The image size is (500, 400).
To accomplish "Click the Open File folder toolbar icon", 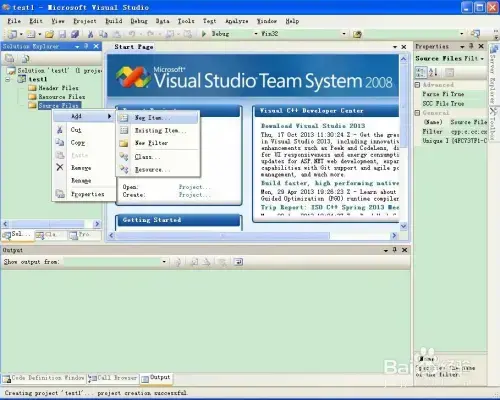I will [x=49, y=34].
